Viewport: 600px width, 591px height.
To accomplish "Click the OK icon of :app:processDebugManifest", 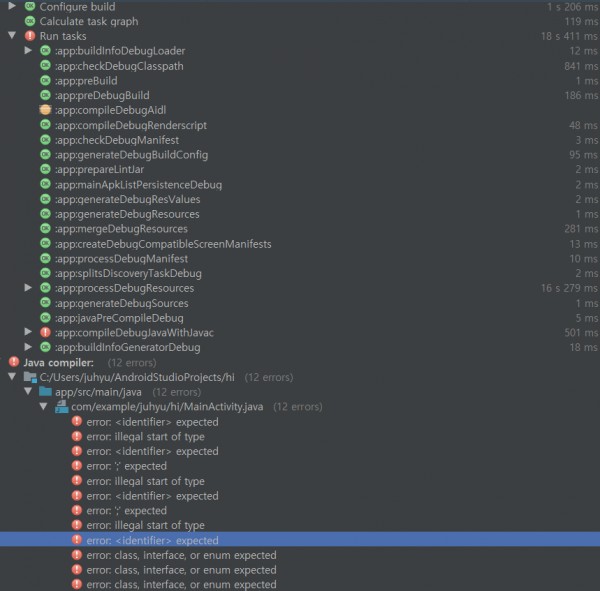I will 46,258.
